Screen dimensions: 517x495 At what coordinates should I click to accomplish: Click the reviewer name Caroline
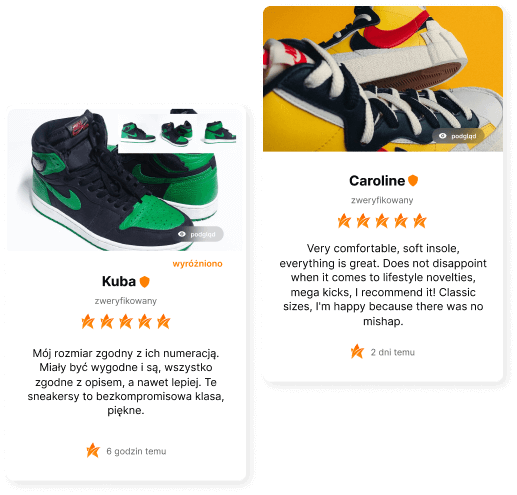[x=377, y=181]
